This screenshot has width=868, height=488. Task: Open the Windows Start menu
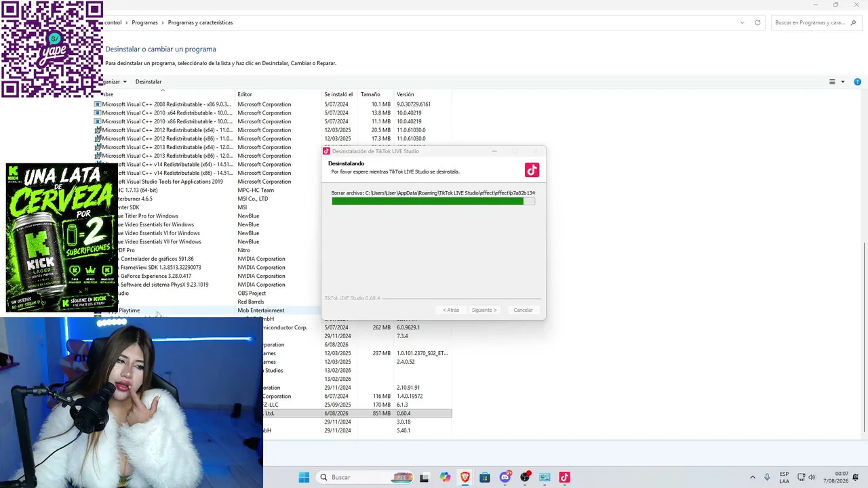(304, 477)
